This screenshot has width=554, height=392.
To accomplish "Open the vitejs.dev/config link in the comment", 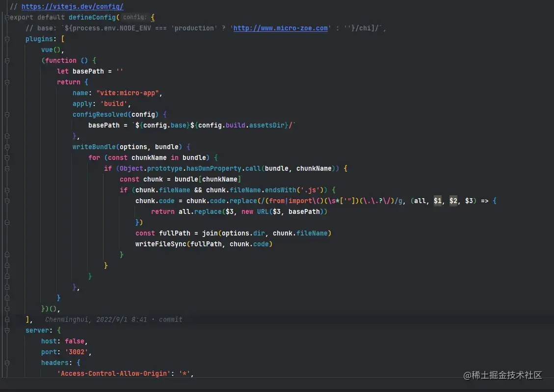I will pos(73,6).
